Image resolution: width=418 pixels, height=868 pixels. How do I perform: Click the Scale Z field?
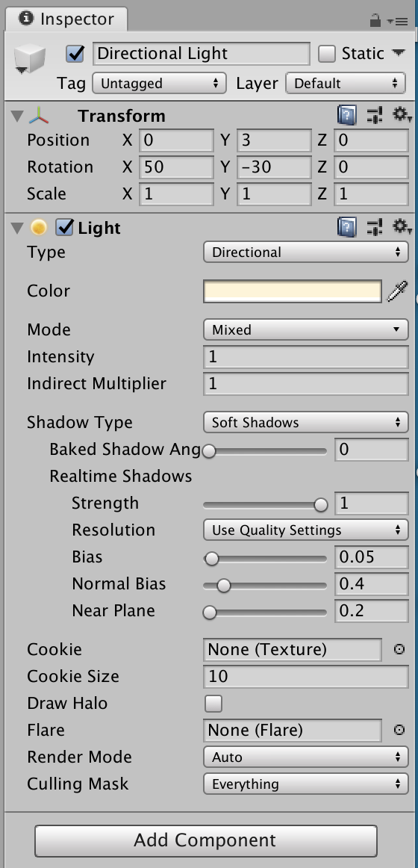click(371, 194)
